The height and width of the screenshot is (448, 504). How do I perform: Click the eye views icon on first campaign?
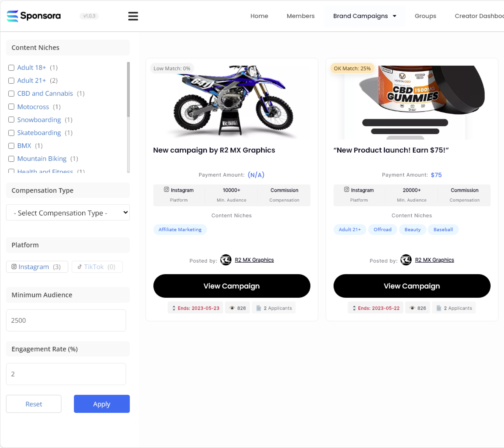pyautogui.click(x=232, y=308)
